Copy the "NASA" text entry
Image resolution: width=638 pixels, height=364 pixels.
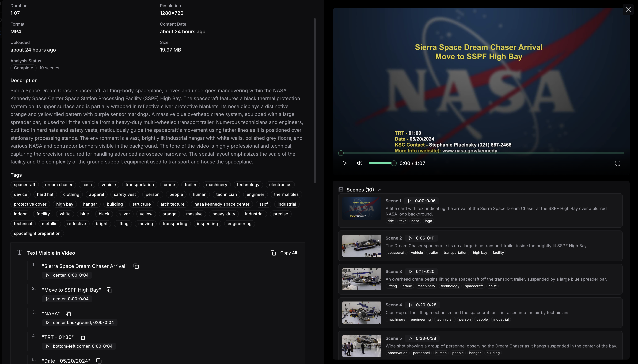68,313
